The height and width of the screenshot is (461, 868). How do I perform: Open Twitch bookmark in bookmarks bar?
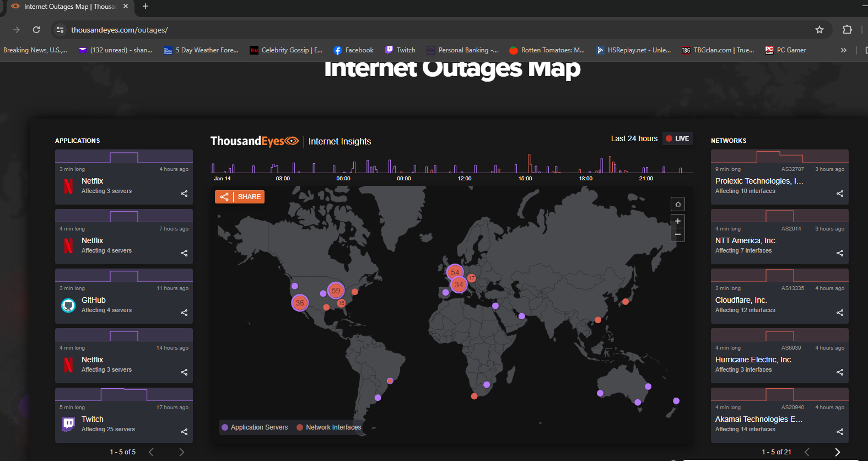(x=400, y=50)
